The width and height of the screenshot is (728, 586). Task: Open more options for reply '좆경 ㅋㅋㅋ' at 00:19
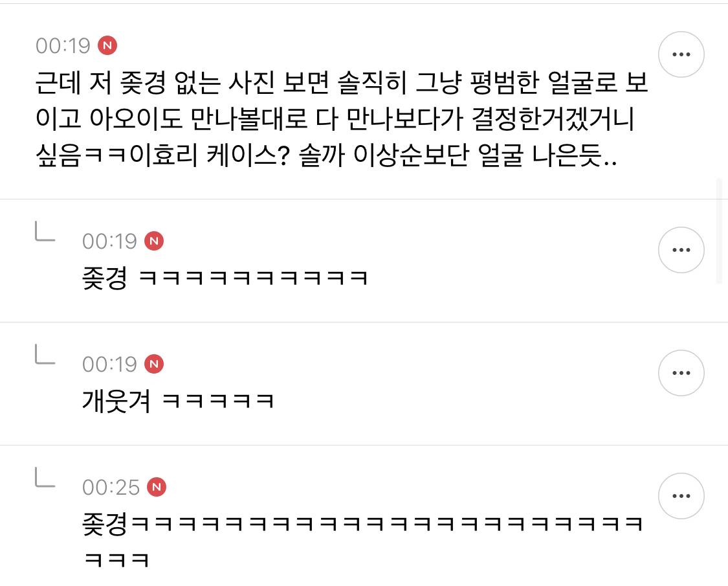[681, 250]
